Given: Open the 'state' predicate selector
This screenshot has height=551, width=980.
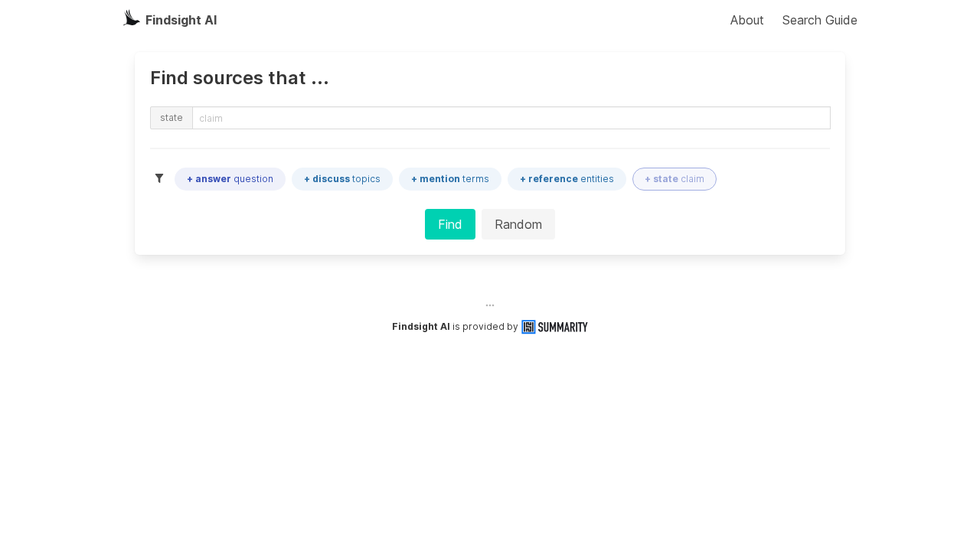Looking at the screenshot, I should tap(171, 117).
